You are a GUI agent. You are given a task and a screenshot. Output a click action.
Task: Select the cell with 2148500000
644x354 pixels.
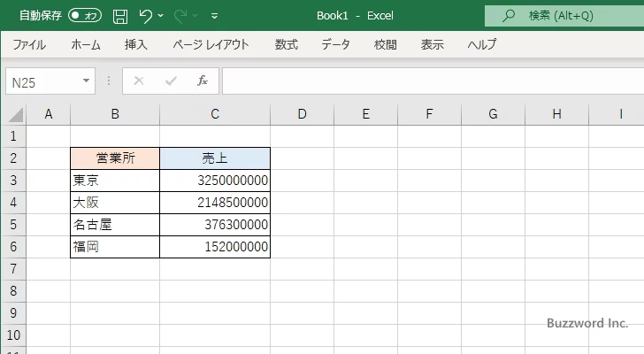(215, 203)
